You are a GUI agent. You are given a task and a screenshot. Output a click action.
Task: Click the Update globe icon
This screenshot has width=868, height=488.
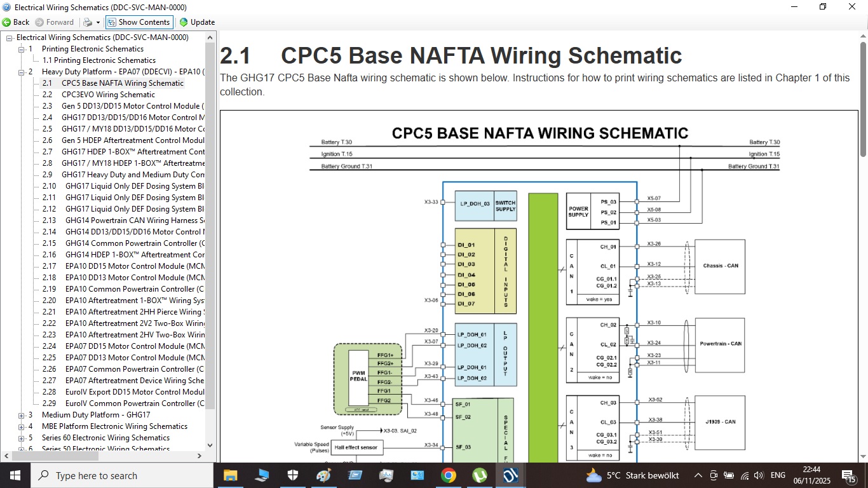pos(184,22)
